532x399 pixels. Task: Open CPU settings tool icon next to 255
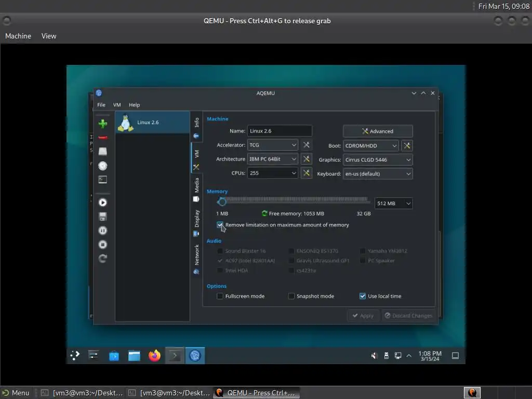click(x=307, y=173)
